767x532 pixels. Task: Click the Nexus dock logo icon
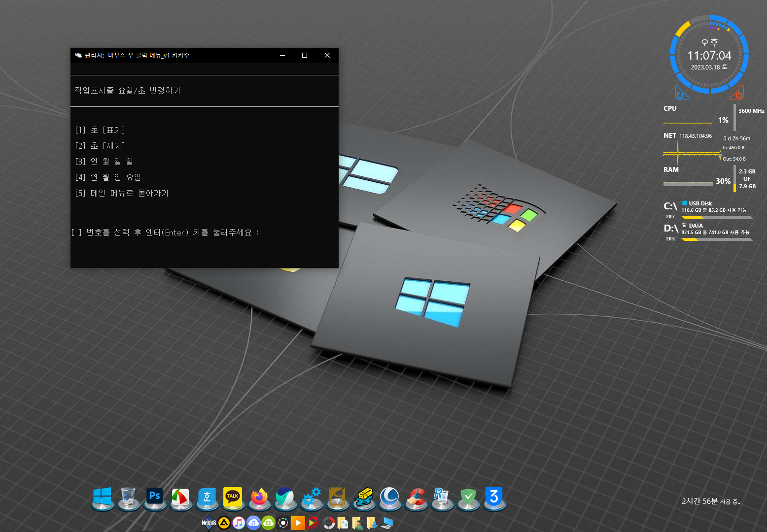(209, 523)
